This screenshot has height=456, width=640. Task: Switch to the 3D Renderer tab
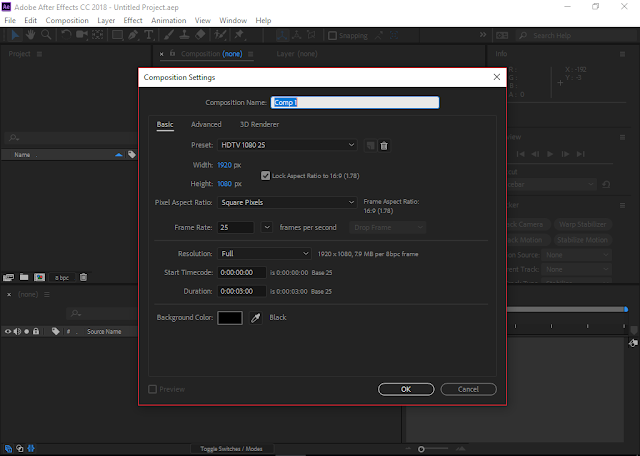click(260, 125)
